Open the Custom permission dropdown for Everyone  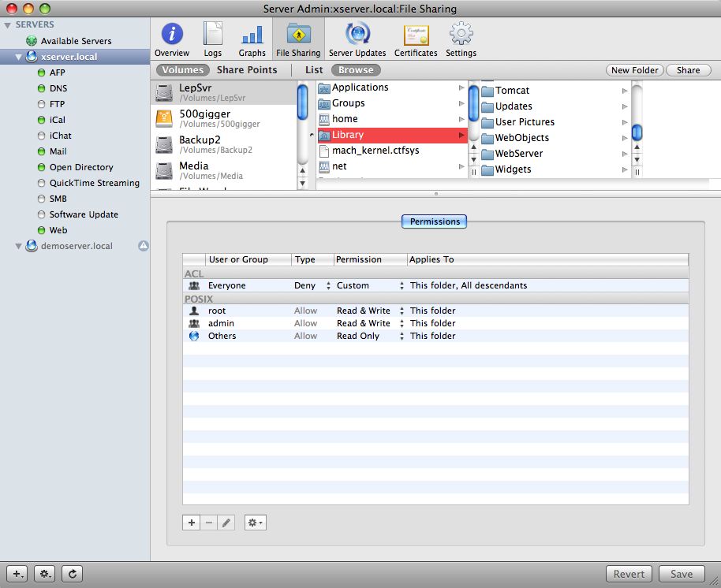click(402, 286)
